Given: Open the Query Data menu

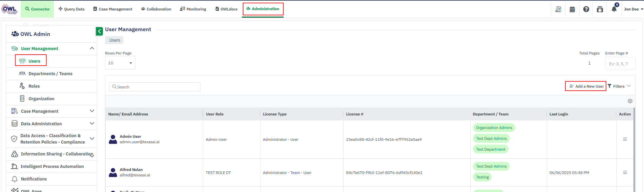Looking at the screenshot, I should coord(71,9).
